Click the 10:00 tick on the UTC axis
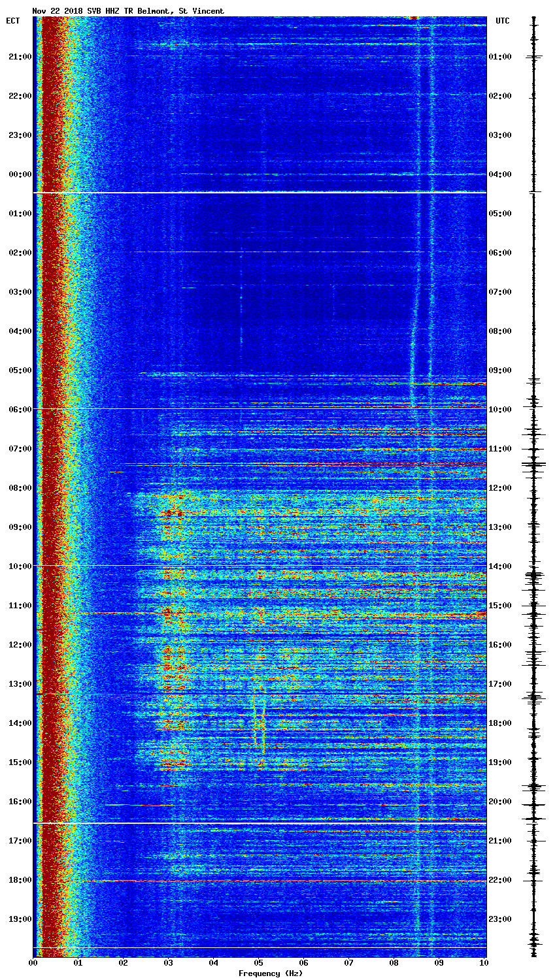Image resolution: width=557 pixels, height=980 pixels. (x=500, y=410)
